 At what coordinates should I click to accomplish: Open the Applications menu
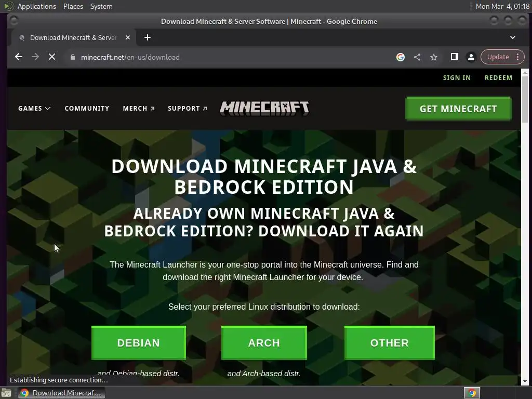click(x=37, y=6)
